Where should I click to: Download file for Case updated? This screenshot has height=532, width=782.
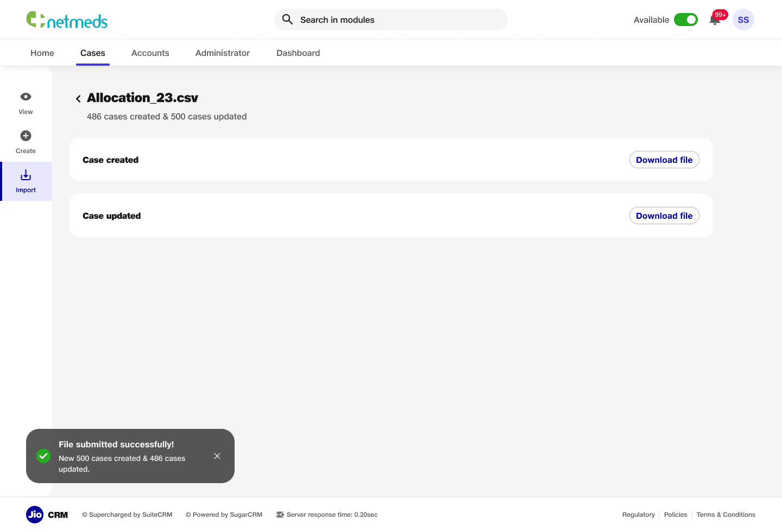tap(664, 216)
